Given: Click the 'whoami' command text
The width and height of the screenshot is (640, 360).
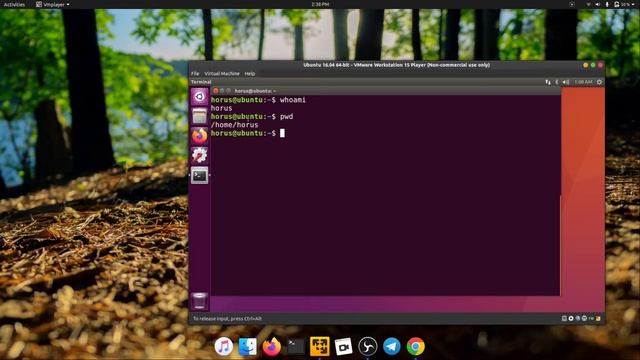Looking at the screenshot, I should pyautogui.click(x=293, y=100).
